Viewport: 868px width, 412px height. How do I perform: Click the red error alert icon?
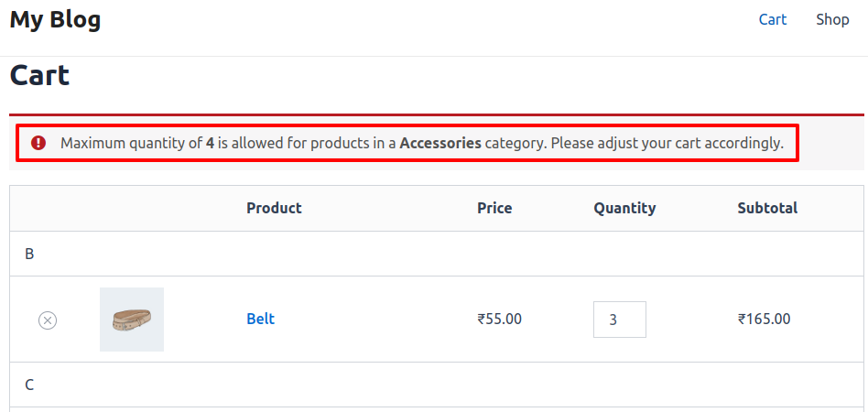click(38, 143)
